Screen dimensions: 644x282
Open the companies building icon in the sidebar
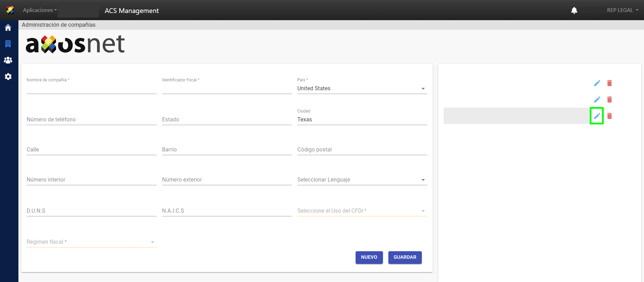coord(8,44)
